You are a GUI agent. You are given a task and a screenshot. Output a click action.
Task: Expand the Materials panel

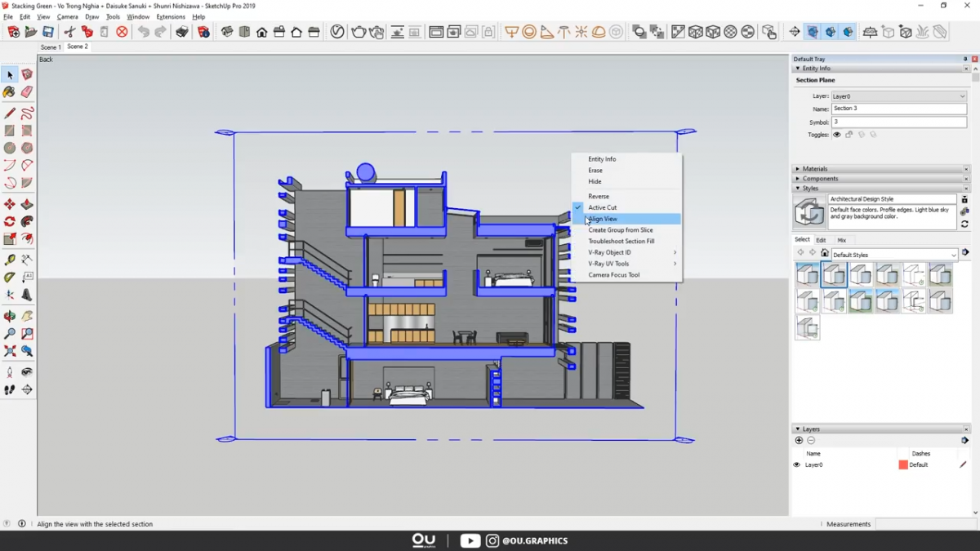pos(815,169)
